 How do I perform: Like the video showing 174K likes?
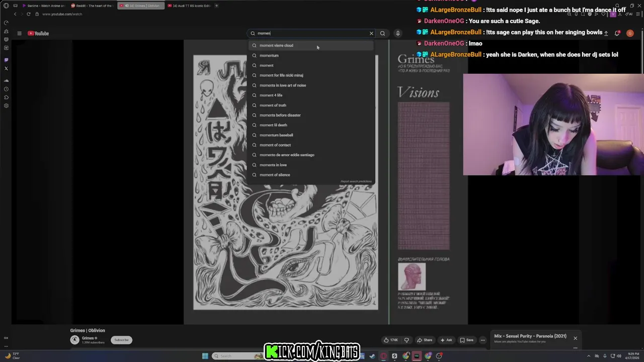pyautogui.click(x=390, y=340)
